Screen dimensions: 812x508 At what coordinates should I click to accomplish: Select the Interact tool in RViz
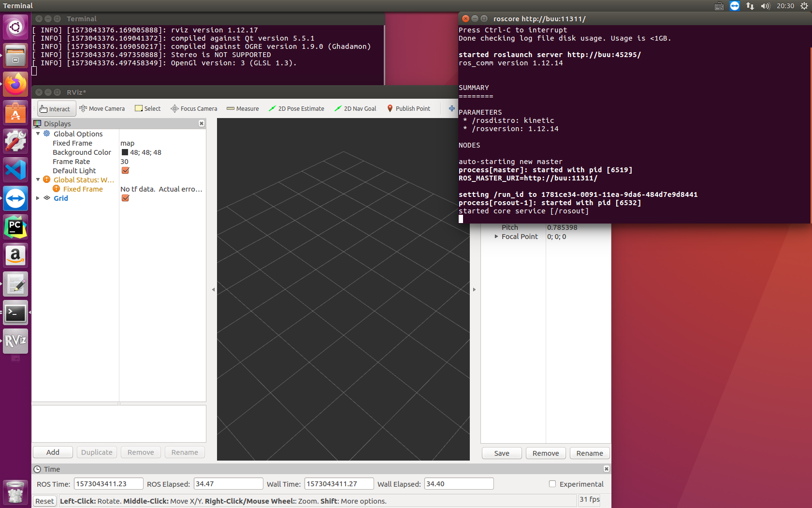tap(56, 108)
